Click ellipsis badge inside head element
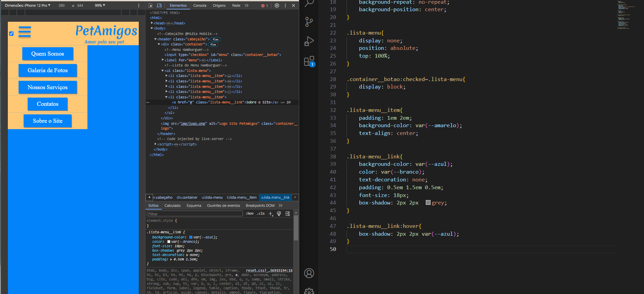This screenshot has width=644, height=294. tap(168, 23)
